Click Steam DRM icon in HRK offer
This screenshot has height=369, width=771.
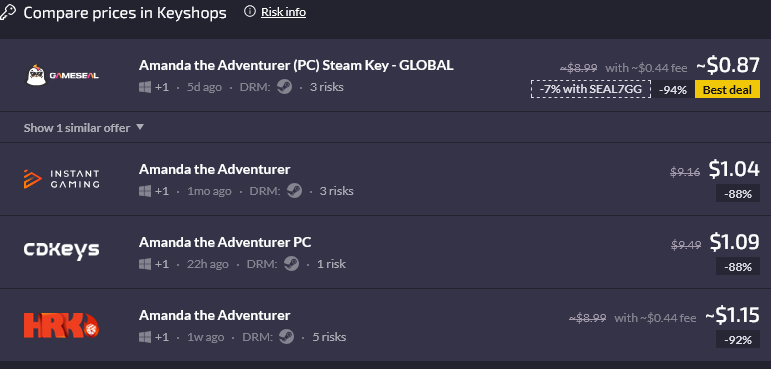tap(286, 337)
